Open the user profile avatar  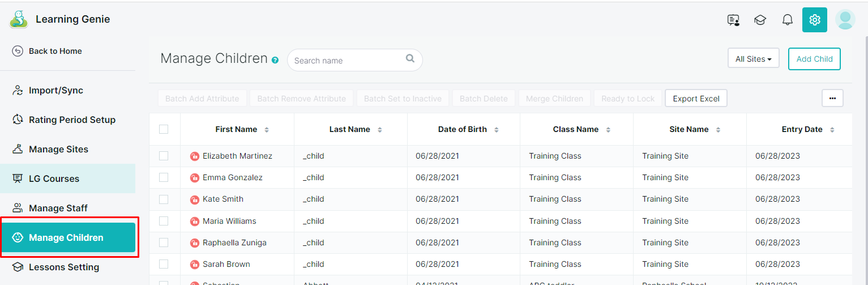(845, 20)
